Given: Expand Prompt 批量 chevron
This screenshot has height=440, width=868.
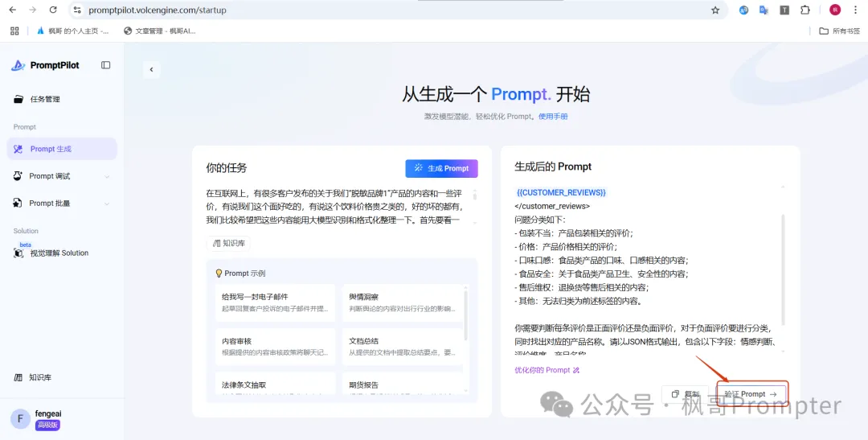Looking at the screenshot, I should 107,204.
